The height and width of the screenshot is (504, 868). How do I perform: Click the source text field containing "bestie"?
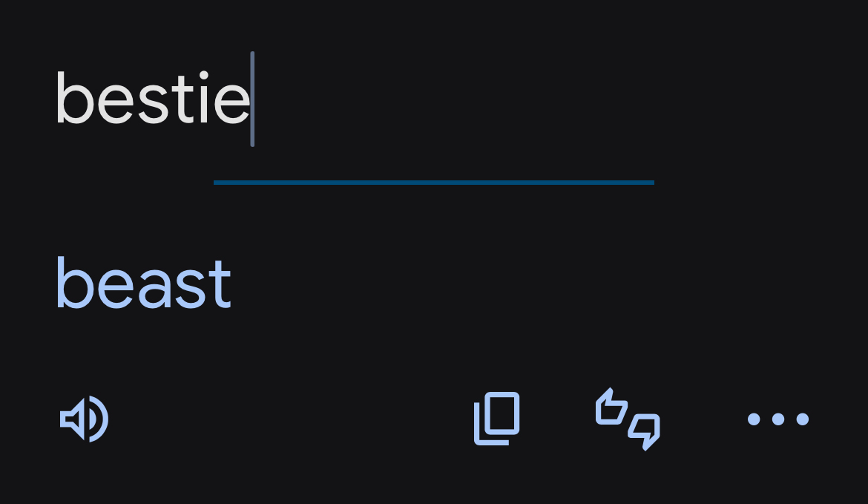point(152,99)
